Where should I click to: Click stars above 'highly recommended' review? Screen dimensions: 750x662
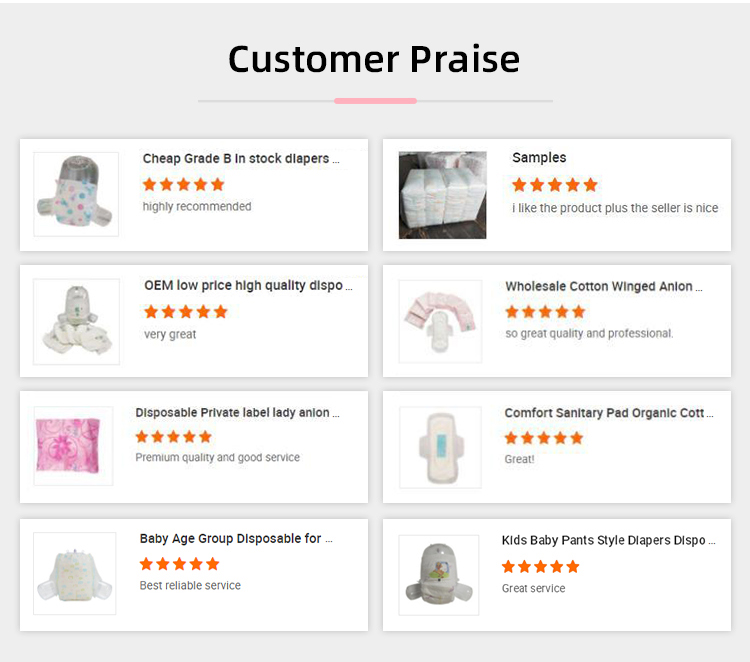point(183,184)
